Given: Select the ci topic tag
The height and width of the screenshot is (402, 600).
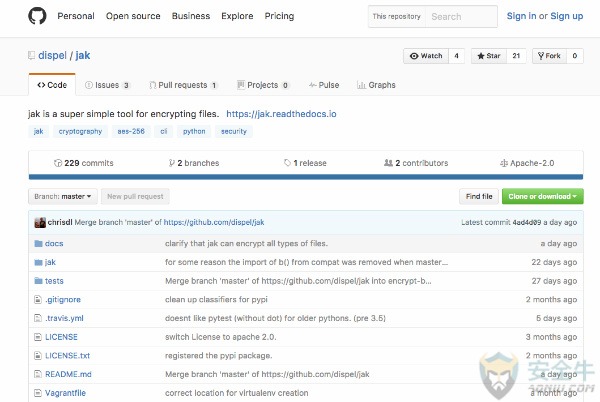Looking at the screenshot, I should [x=164, y=132].
